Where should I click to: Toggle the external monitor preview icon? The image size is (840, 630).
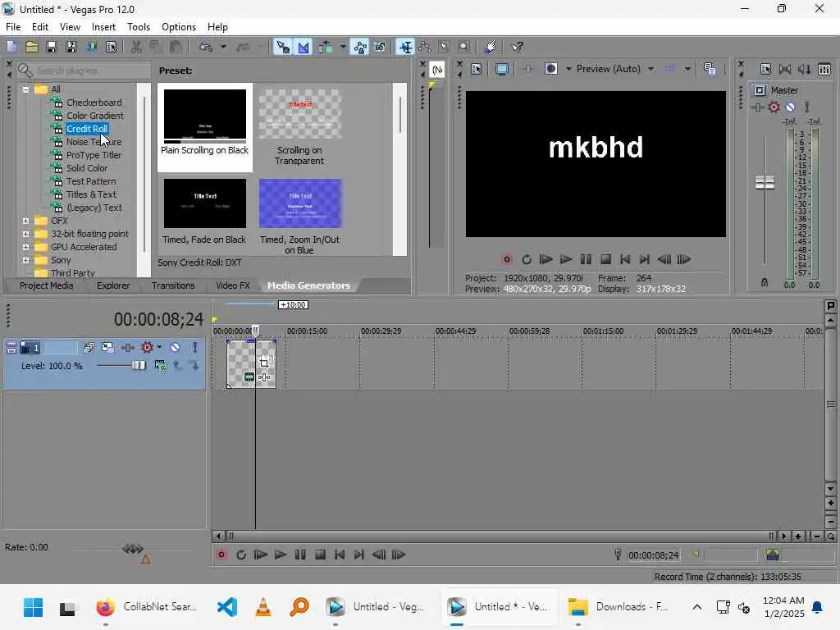(x=502, y=69)
